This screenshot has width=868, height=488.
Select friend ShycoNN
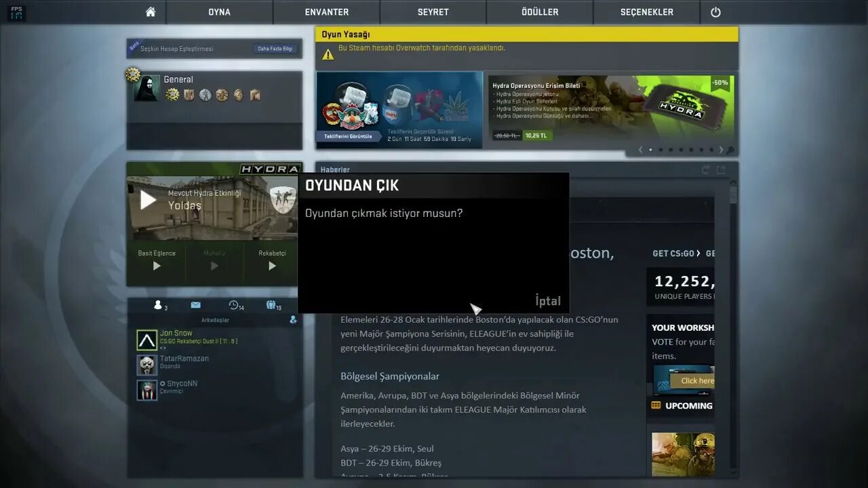coord(216,390)
